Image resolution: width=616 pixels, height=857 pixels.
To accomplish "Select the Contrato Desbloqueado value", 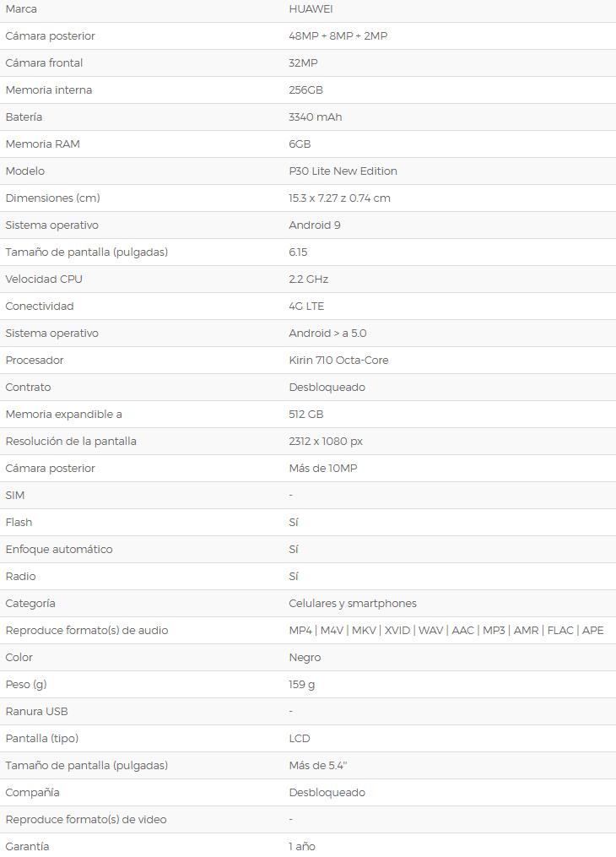I will click(x=327, y=387).
